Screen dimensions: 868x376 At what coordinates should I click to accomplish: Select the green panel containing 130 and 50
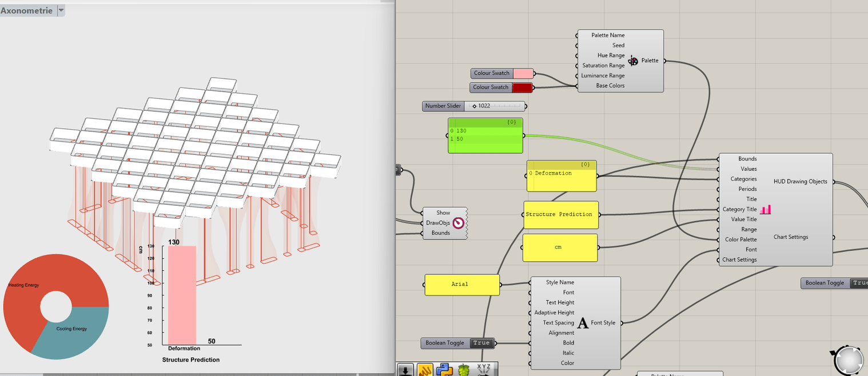tap(485, 135)
